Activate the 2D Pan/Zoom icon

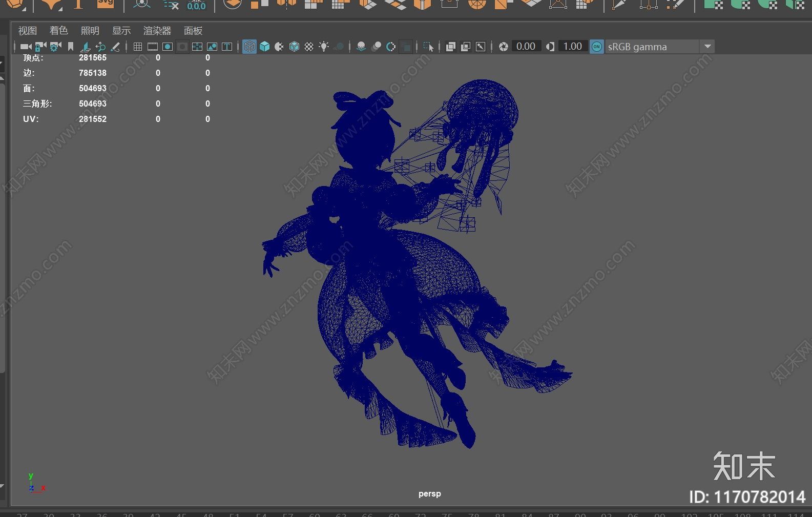coord(101,47)
